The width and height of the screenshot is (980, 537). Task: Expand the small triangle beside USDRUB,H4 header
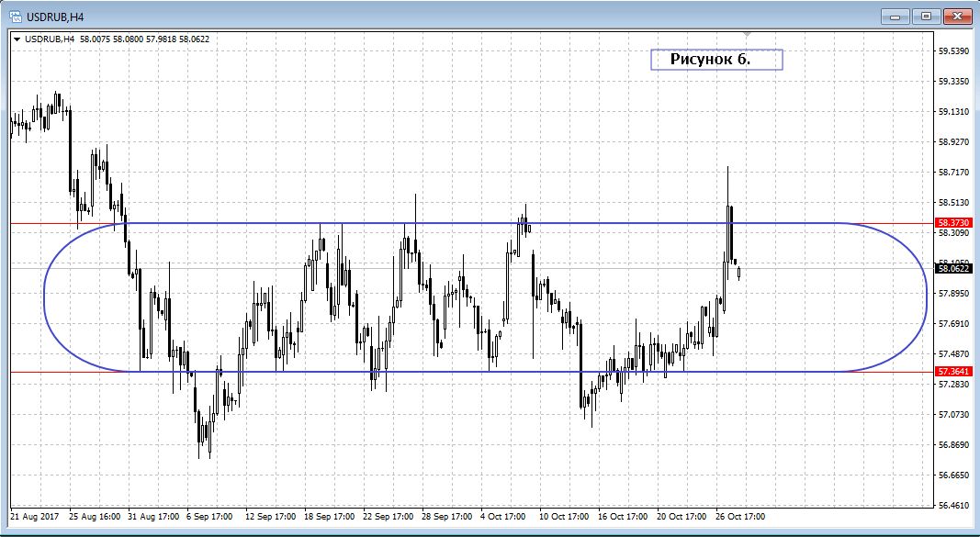coord(17,39)
